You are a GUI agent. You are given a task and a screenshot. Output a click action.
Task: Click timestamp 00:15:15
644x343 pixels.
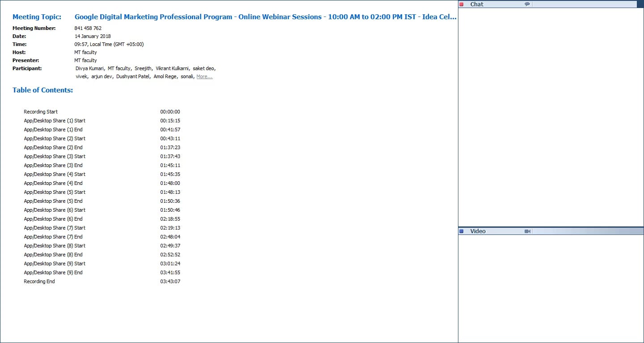click(170, 121)
